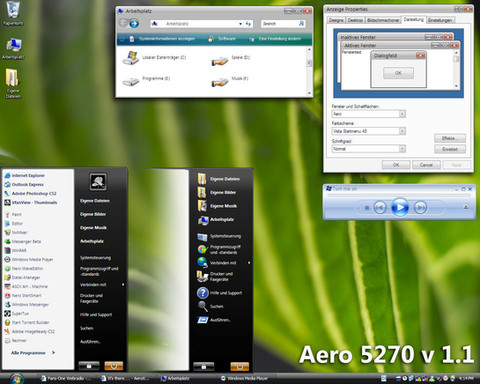Open Programmzugriff und -standards with colorful icon

pos(219,250)
